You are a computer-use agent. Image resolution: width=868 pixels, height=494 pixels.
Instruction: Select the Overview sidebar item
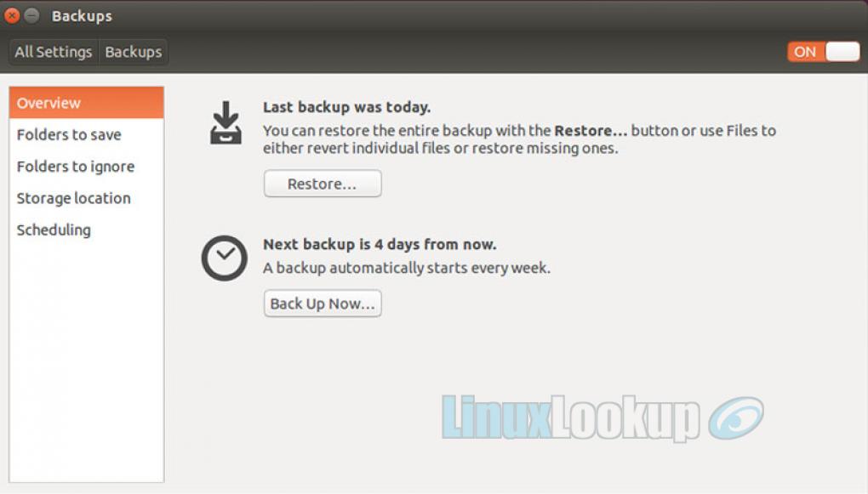[x=86, y=103]
